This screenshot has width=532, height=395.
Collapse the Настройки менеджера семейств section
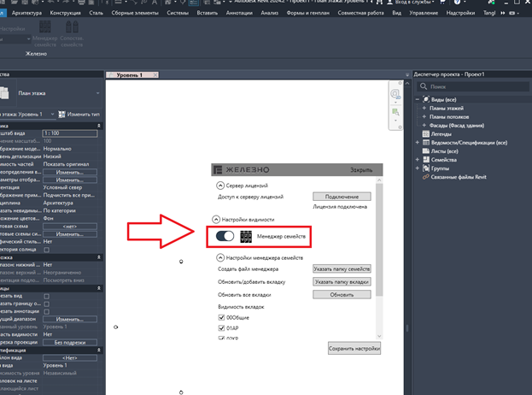point(220,258)
